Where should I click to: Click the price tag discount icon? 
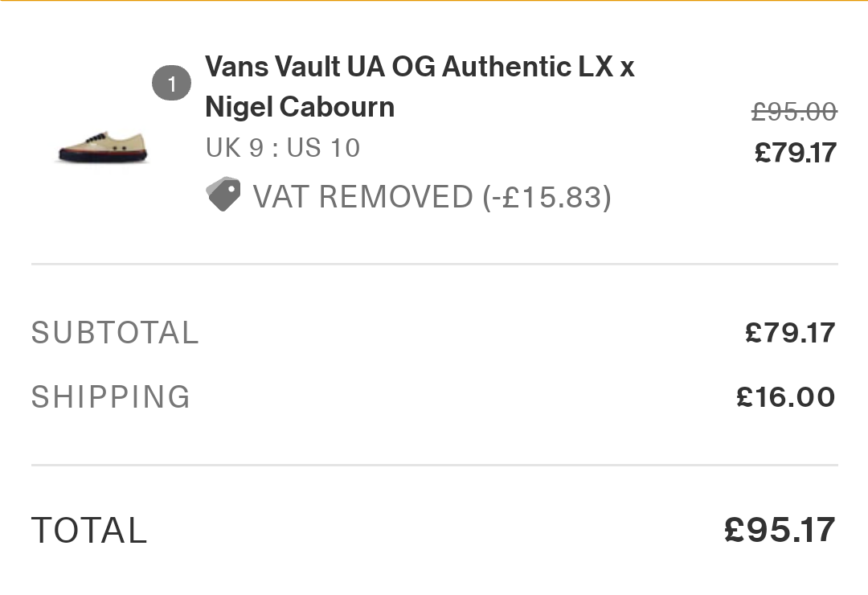coord(223,195)
